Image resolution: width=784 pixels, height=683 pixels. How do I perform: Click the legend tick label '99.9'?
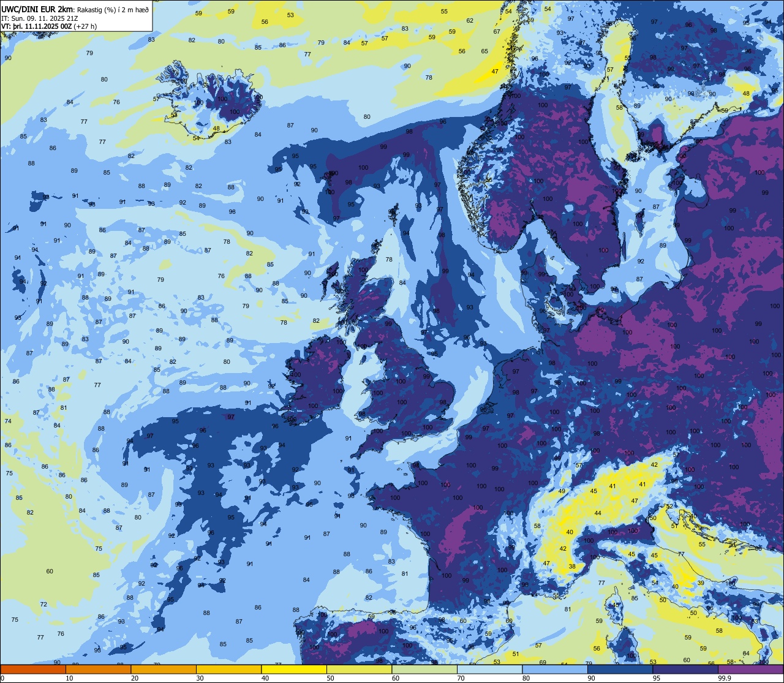pos(724,677)
